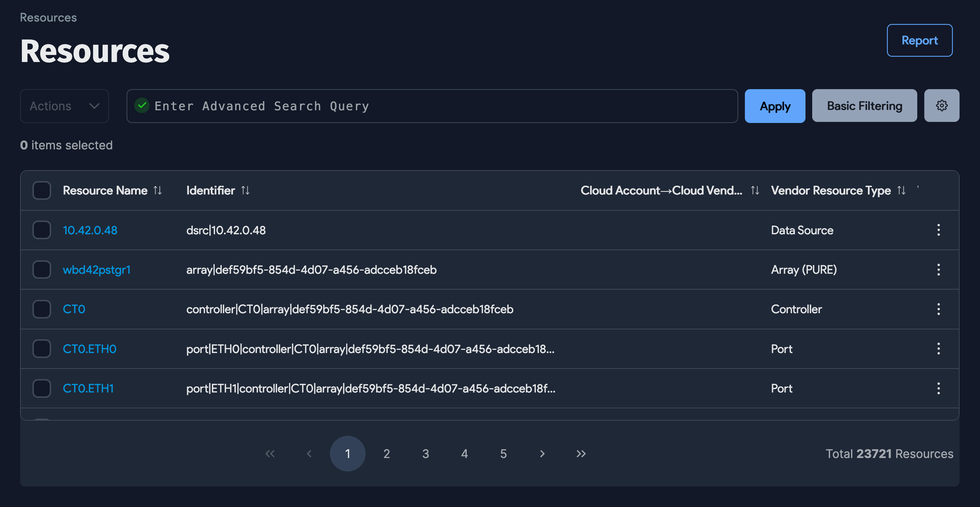
Task: Open the Actions dropdown
Action: click(x=64, y=106)
